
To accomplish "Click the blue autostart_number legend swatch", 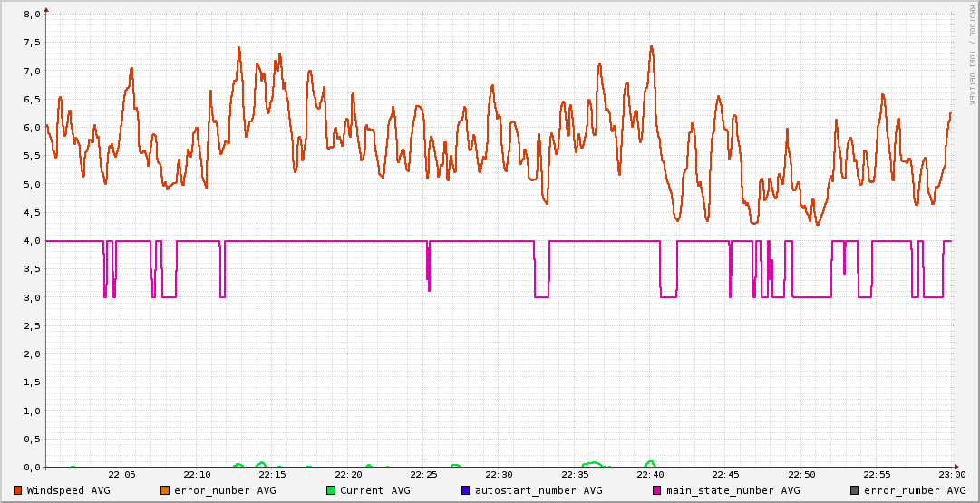I will tap(466, 490).
